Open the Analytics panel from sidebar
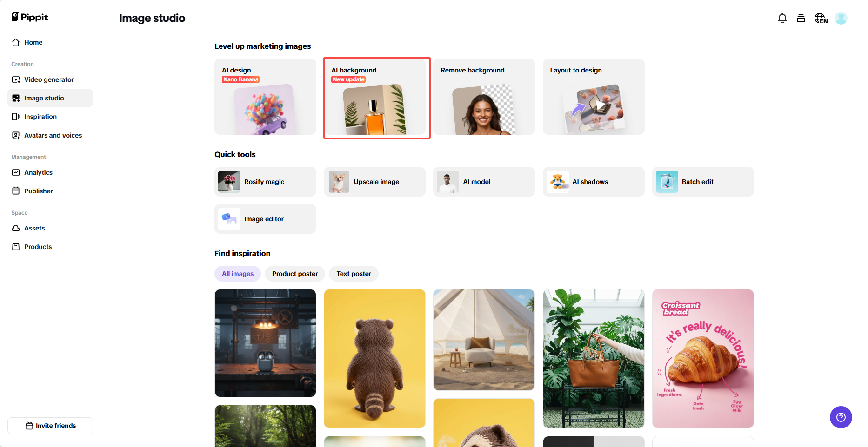The width and height of the screenshot is (868, 447). coord(38,172)
